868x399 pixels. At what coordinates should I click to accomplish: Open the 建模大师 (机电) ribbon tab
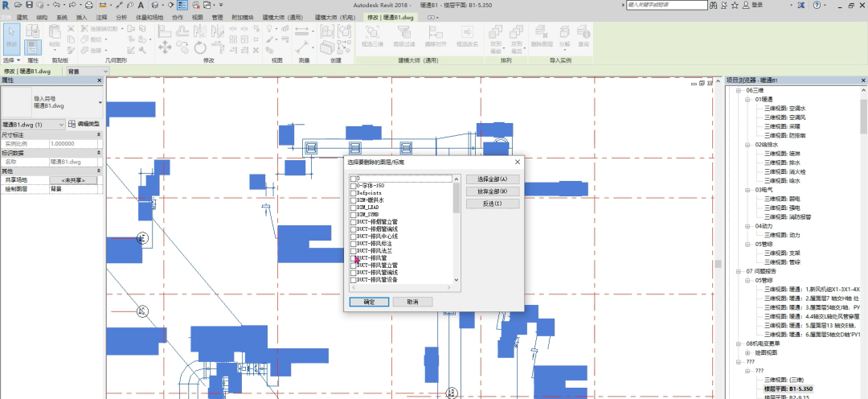pos(335,17)
